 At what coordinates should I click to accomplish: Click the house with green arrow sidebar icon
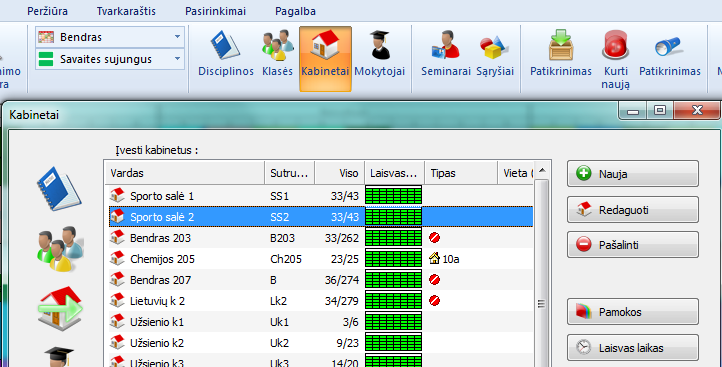60,308
